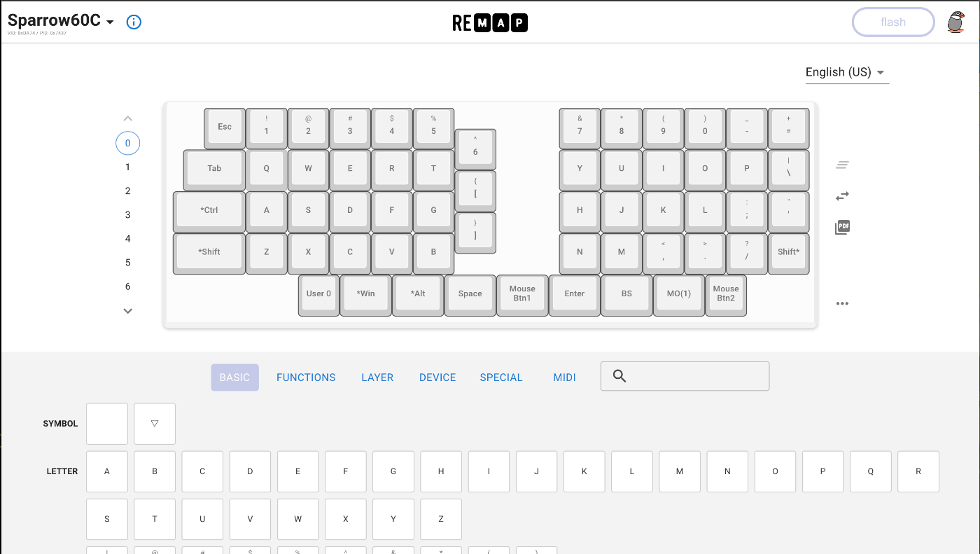Select layer 0
Screen dimensions: 980x554
(127, 144)
